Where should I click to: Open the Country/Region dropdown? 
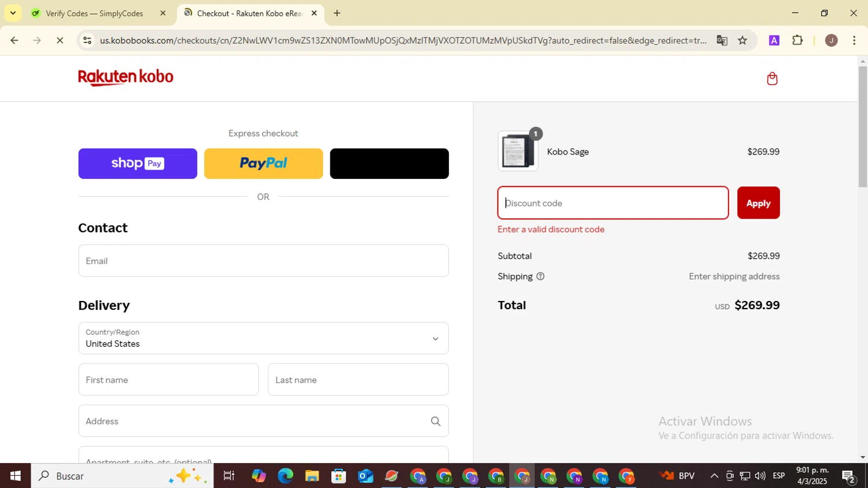(x=263, y=338)
